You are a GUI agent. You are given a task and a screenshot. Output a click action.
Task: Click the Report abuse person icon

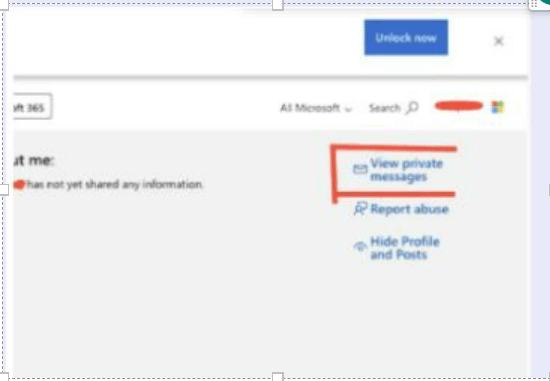tap(360, 209)
